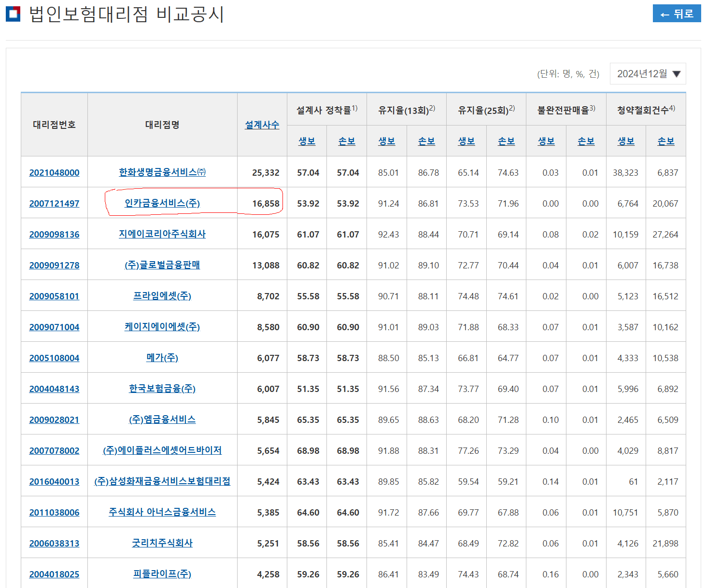Open agency number 2004048143
706x588 pixels.
coord(54,389)
